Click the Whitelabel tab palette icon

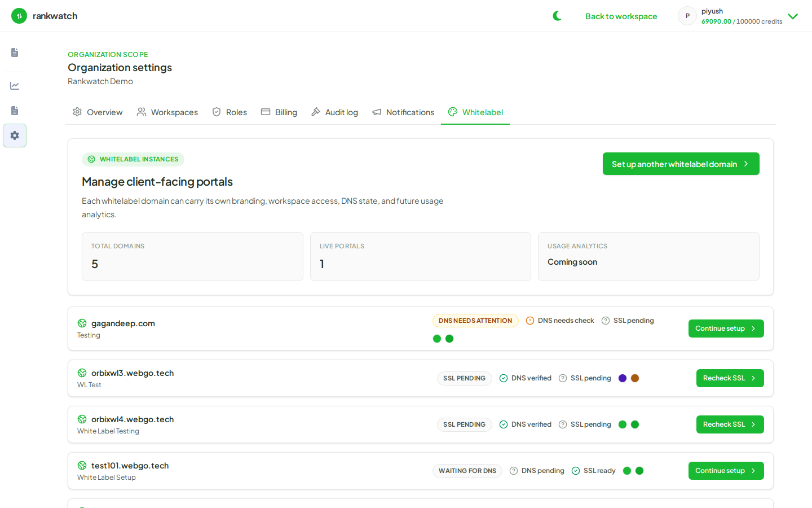[x=453, y=112]
